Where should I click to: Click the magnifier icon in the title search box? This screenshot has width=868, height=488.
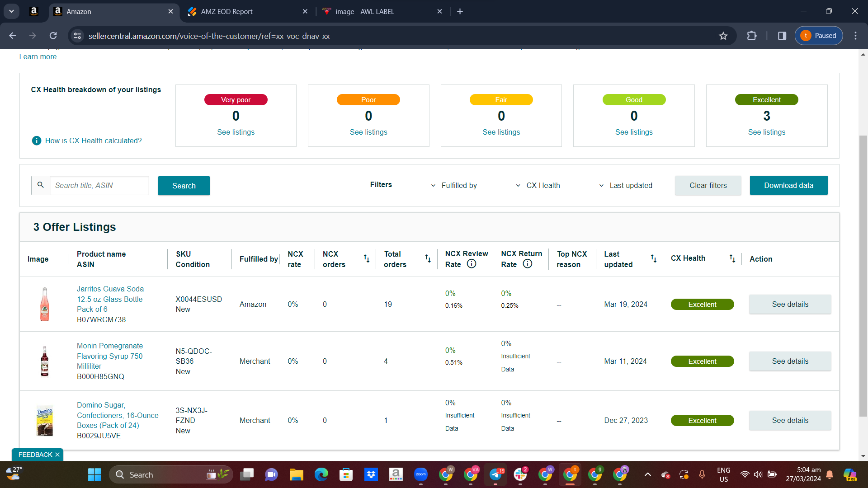click(x=41, y=185)
